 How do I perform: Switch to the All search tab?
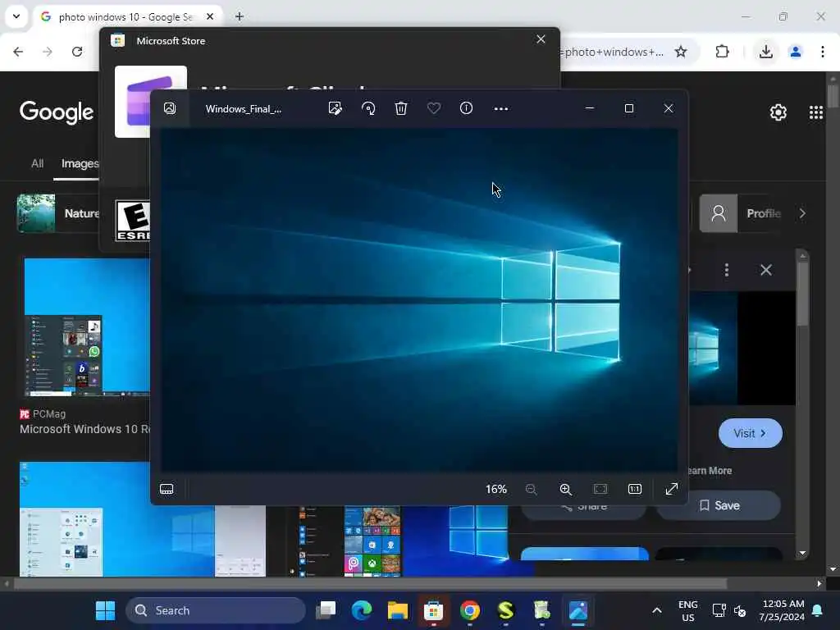coord(37,163)
